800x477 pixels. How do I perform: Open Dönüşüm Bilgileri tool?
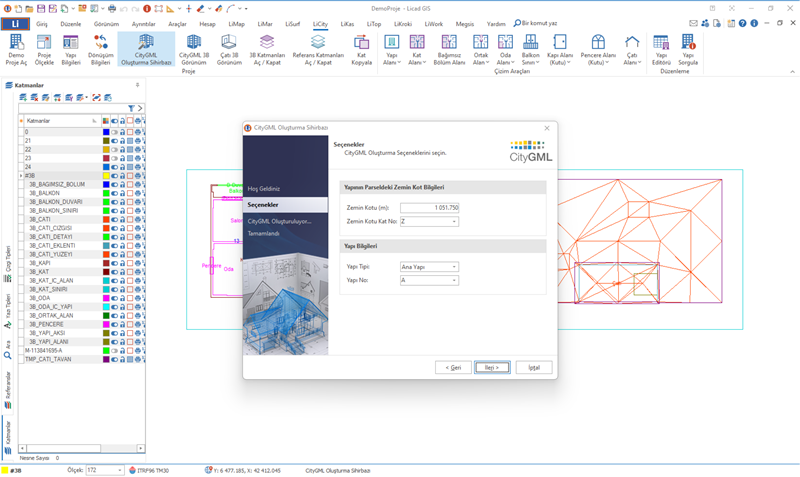[101, 49]
